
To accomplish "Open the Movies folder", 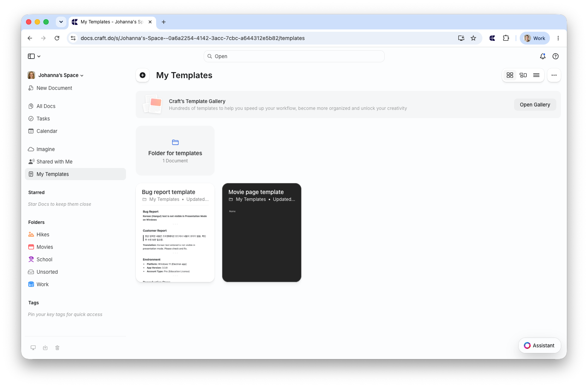I will click(x=75, y=247).
